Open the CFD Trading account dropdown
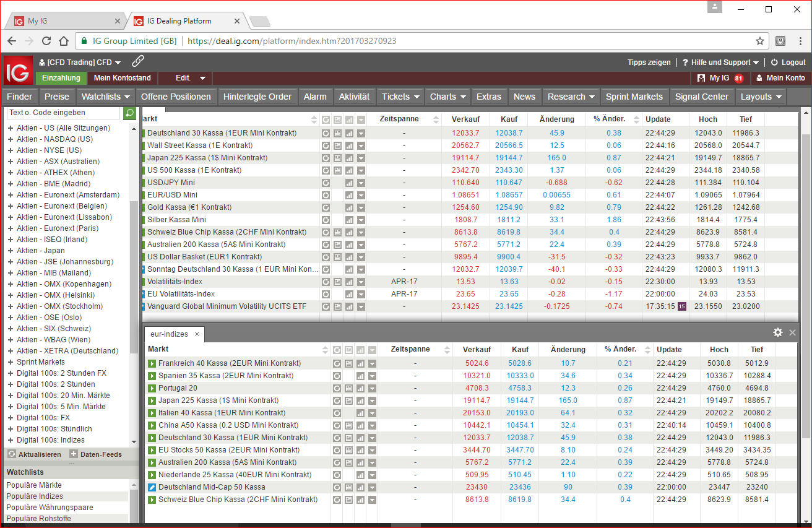This screenshot has height=528, width=812. pos(80,63)
